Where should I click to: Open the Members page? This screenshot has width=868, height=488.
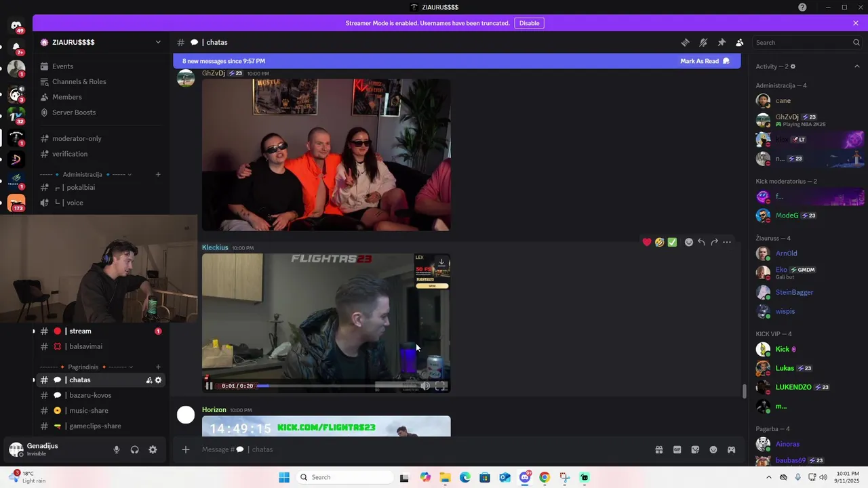(x=101, y=97)
